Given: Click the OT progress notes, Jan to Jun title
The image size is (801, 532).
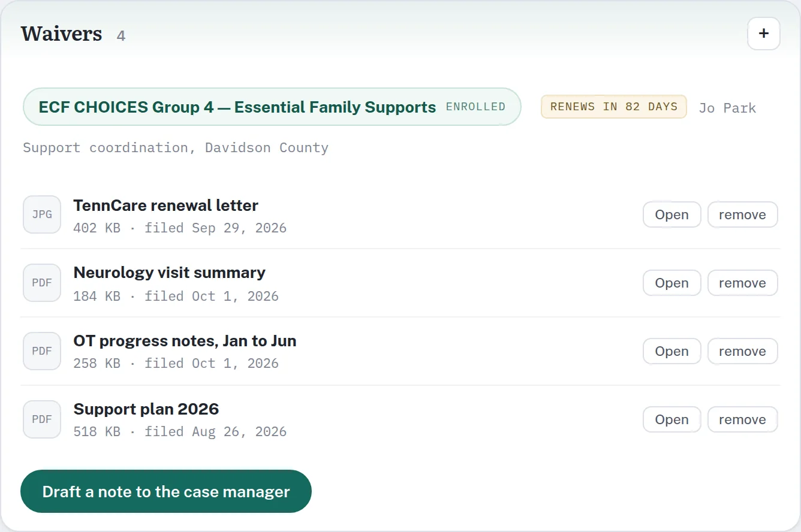Looking at the screenshot, I should click(185, 341).
